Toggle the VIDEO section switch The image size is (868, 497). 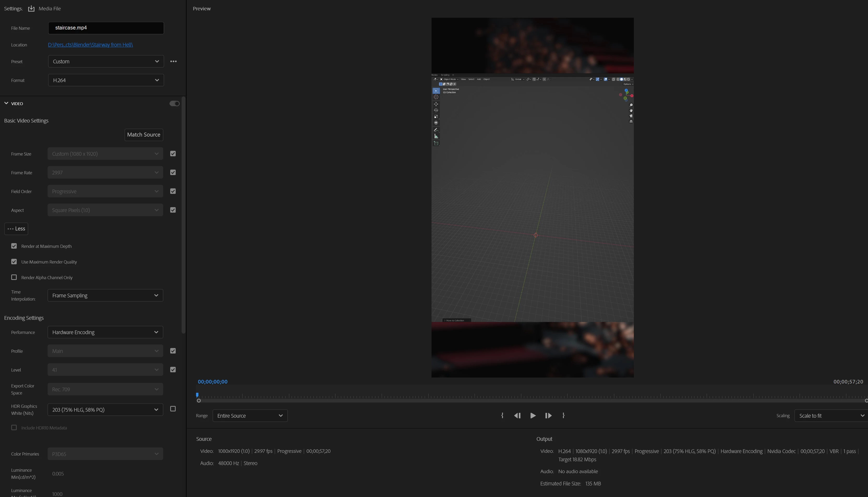click(x=174, y=103)
